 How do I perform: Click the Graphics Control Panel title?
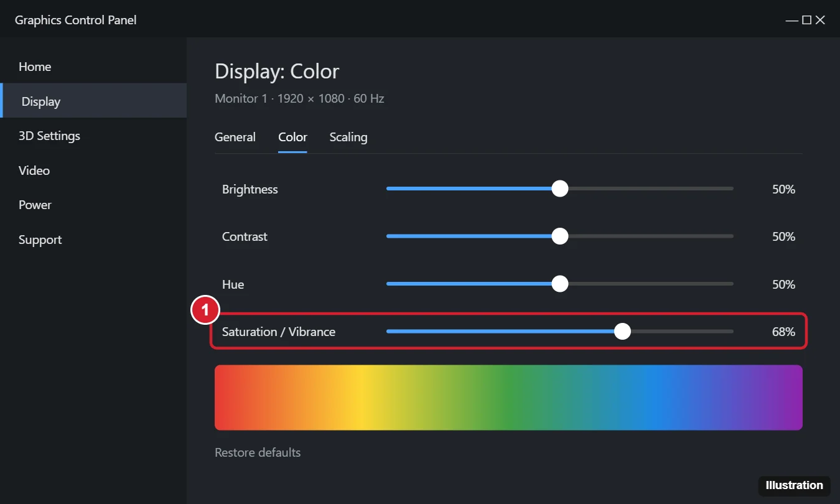coord(75,20)
